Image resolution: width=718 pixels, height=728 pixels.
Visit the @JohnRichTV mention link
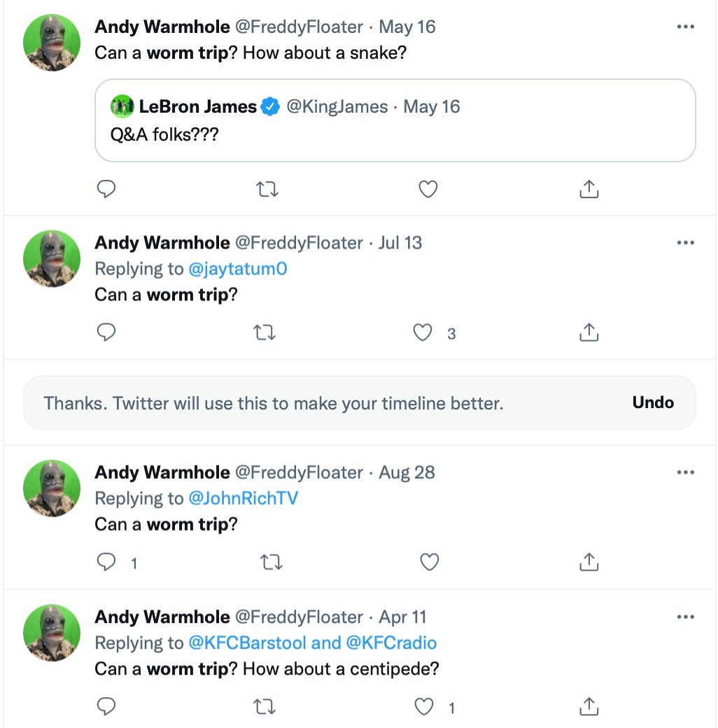[x=243, y=498]
